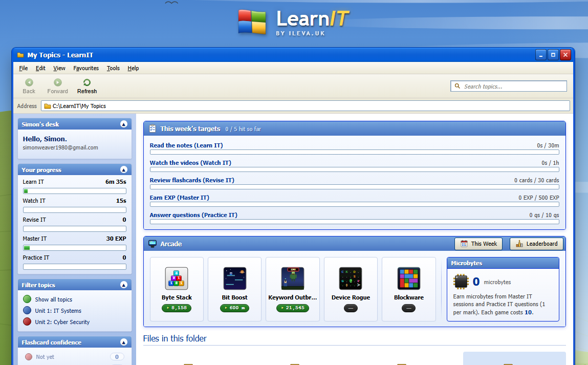This screenshot has height=365, width=588.
Task: Open the Blockware game icon
Action: click(x=409, y=278)
